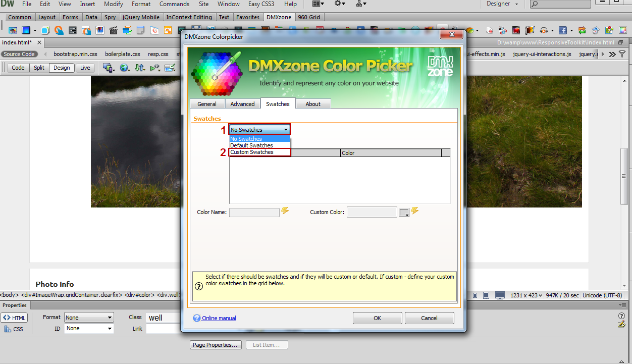
Task: Select the Source Code view pill
Action: pyautogui.click(x=19, y=54)
